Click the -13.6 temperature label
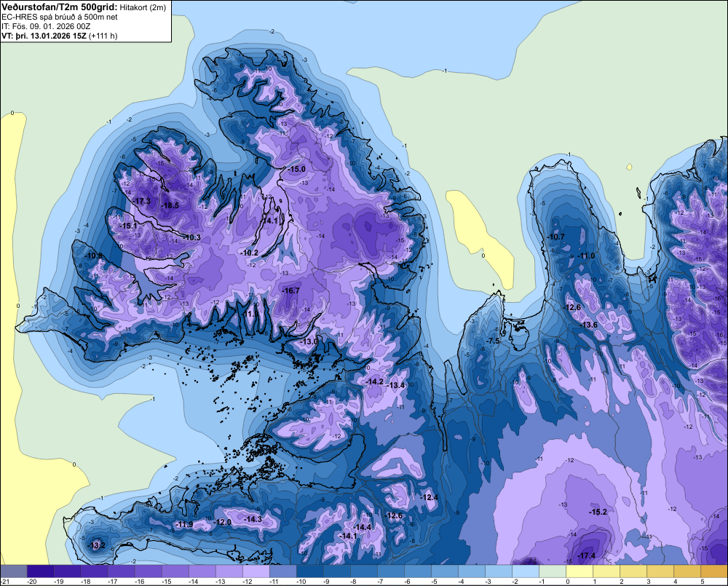This screenshot has width=728, height=586. 589,325
